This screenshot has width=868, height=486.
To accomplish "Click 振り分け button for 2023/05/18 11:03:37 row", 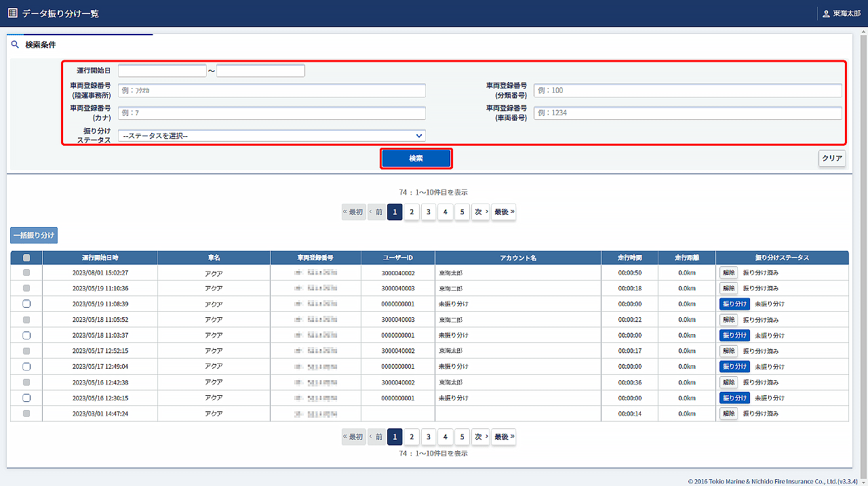I will click(734, 336).
